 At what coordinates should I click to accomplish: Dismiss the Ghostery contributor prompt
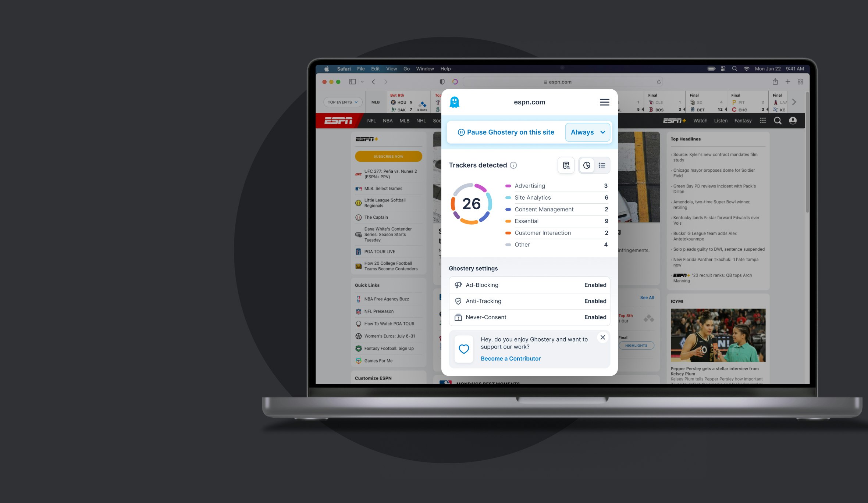(x=603, y=337)
